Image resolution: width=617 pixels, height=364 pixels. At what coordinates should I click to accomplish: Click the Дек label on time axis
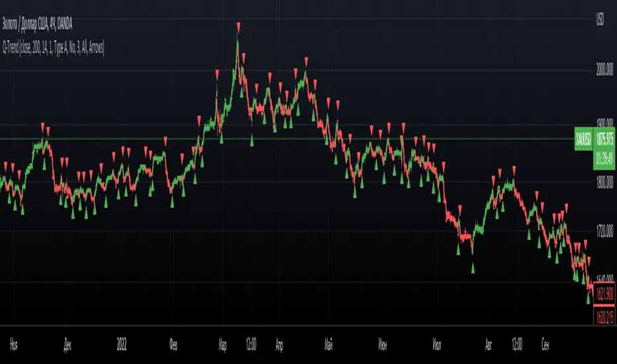tap(68, 345)
